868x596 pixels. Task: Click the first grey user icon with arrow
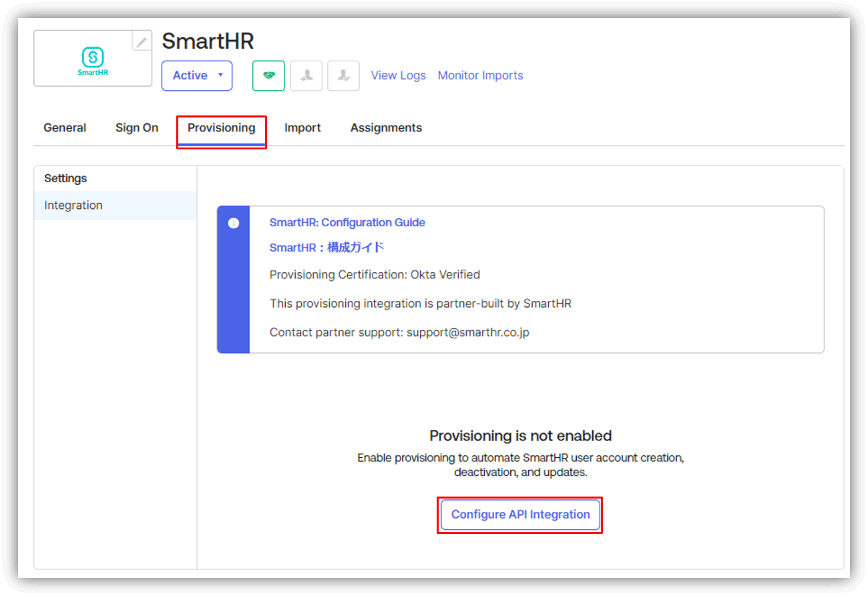tap(306, 75)
